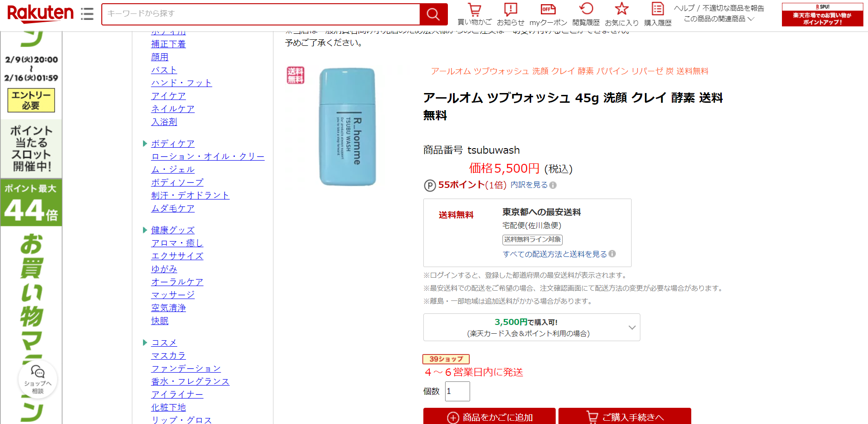Expand the コスメ category arrow
Image resolution: width=868 pixels, height=424 pixels.
click(145, 343)
